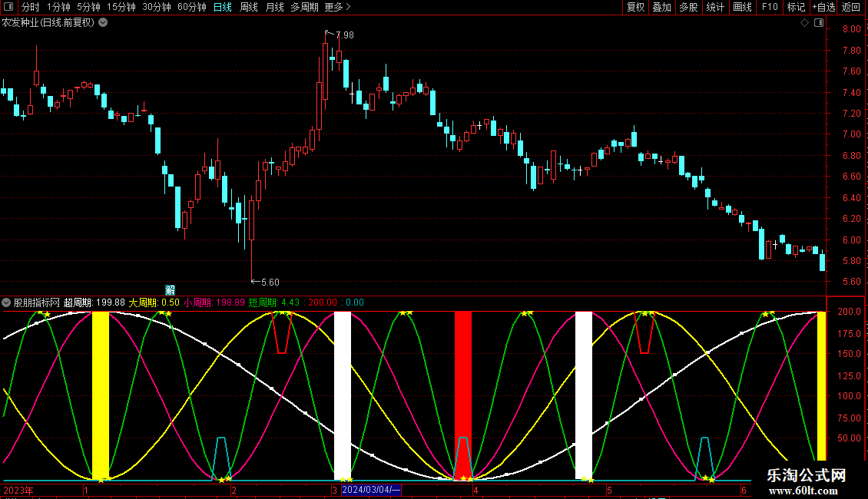Click the 200.00 indicator axis label
Screen dimensions: 868x499
point(849,312)
